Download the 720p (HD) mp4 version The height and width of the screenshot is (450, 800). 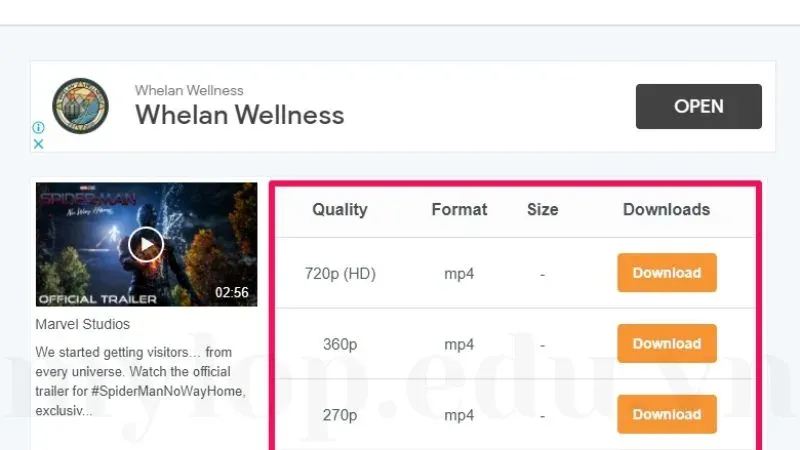pyautogui.click(x=666, y=273)
